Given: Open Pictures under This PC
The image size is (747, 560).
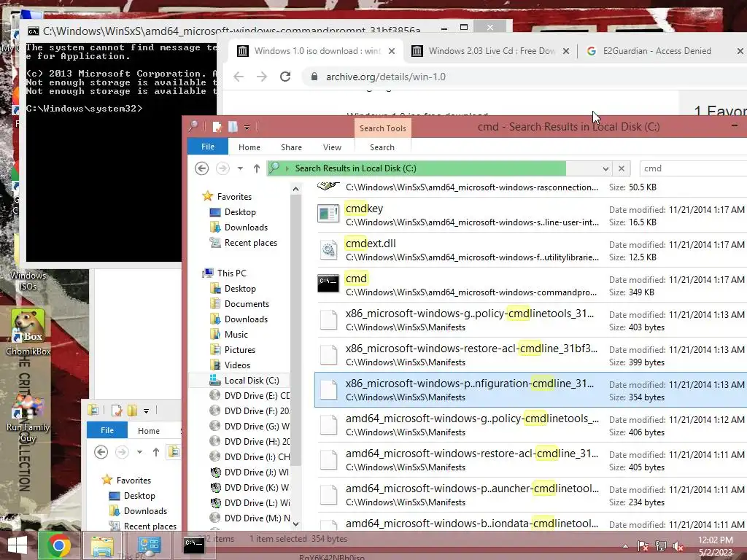Looking at the screenshot, I should [239, 350].
